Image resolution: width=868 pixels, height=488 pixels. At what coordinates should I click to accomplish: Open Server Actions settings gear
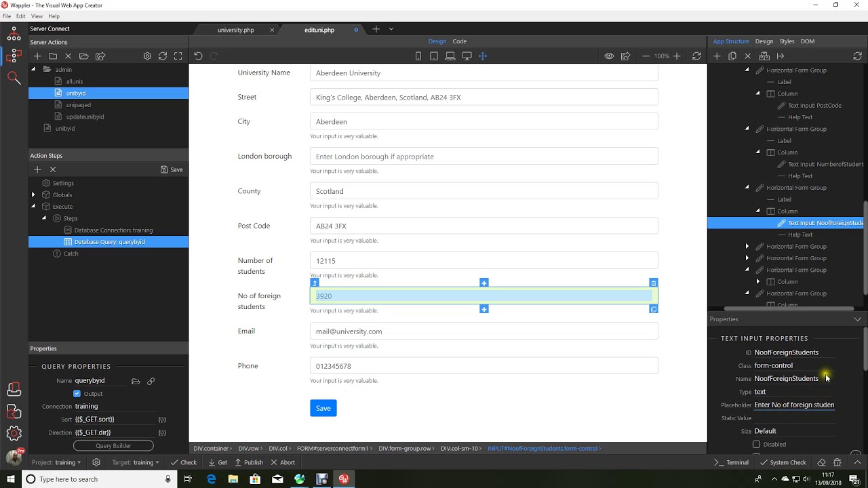[x=147, y=56]
